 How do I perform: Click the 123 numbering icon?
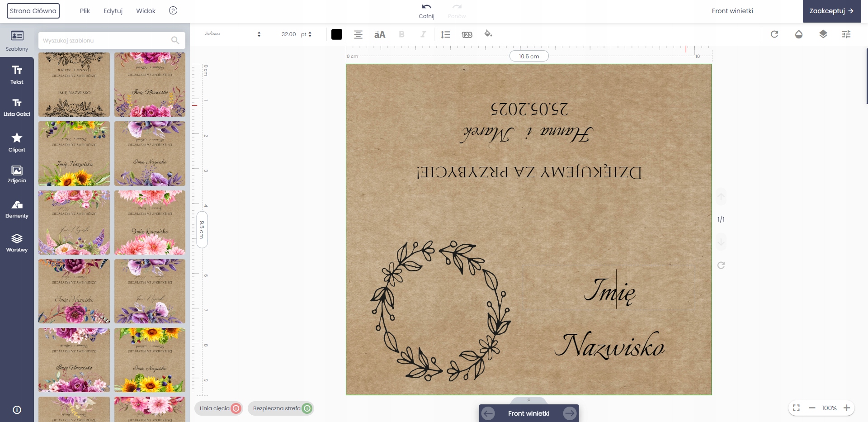tap(467, 34)
